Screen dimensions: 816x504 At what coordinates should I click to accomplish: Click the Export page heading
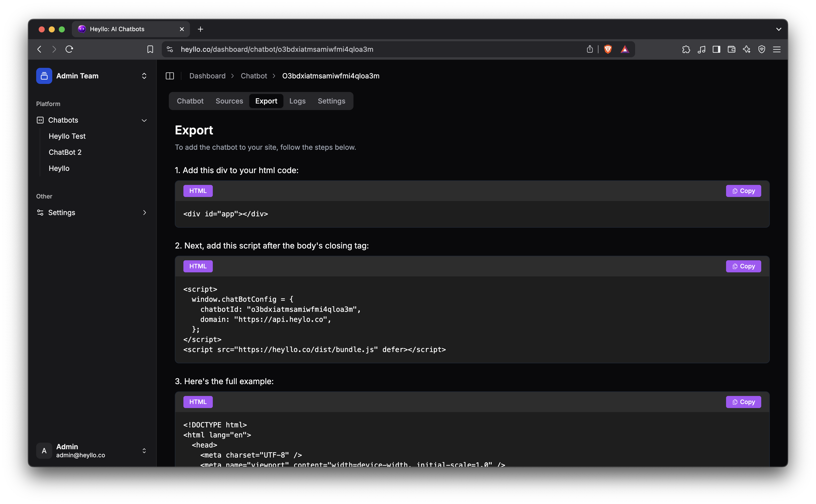(194, 130)
